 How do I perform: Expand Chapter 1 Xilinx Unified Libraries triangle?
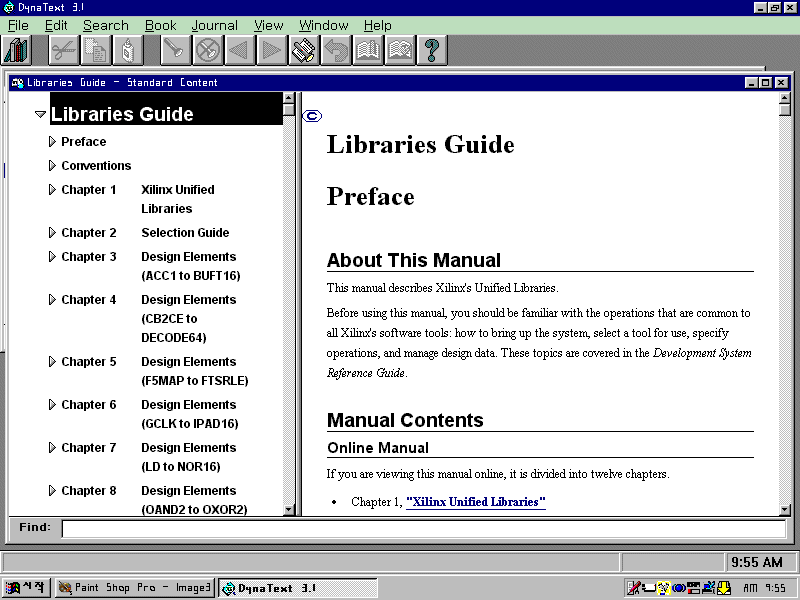coord(52,189)
